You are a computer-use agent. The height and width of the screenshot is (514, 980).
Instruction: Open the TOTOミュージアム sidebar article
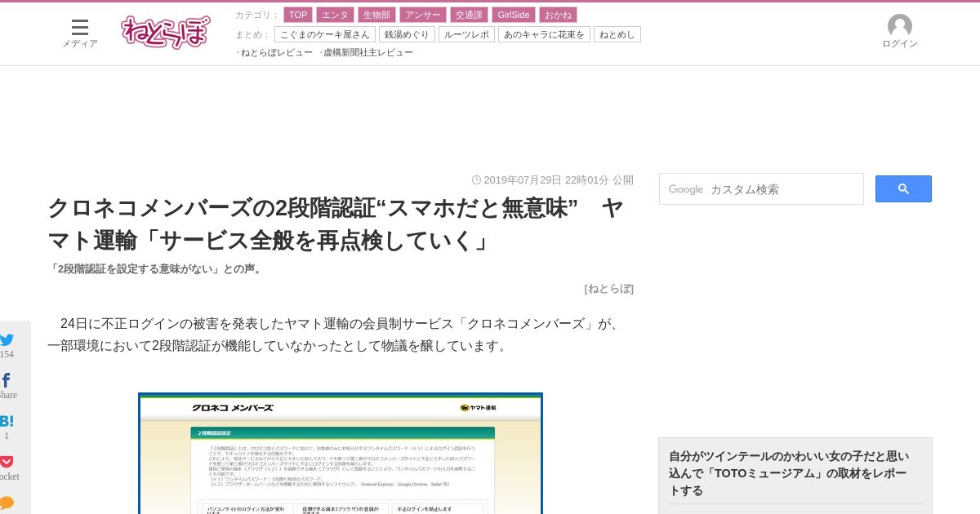coord(789,473)
